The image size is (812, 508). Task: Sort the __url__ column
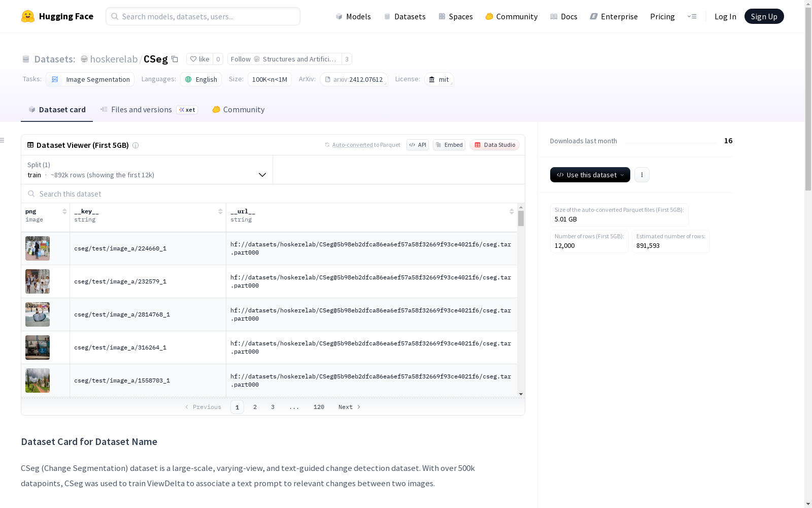pyautogui.click(x=512, y=211)
